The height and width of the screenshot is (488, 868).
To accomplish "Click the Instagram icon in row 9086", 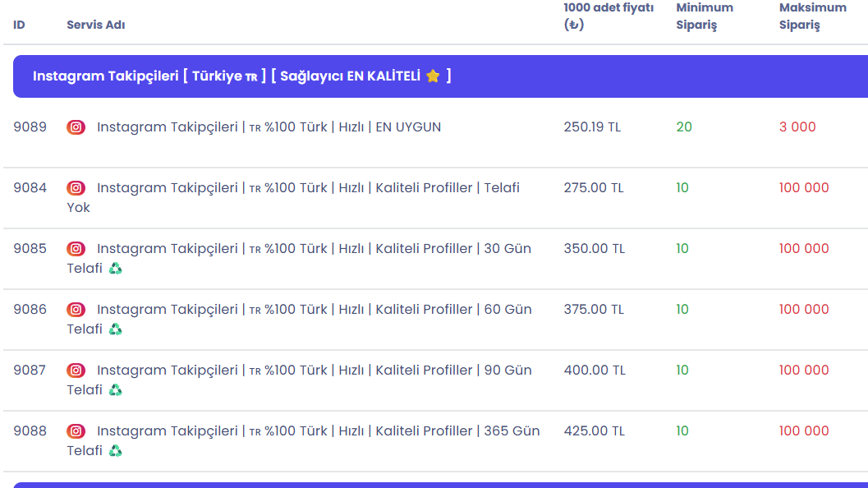I will (76, 310).
